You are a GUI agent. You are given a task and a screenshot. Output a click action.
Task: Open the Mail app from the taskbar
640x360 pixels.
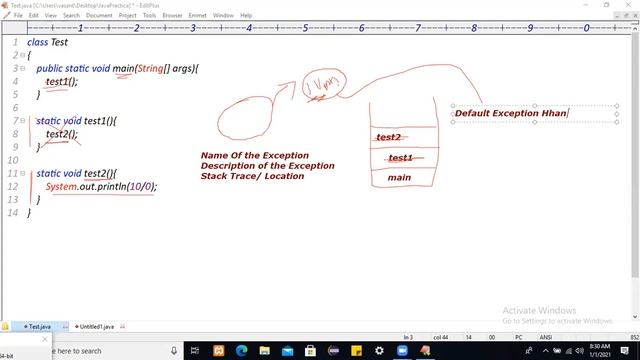pyautogui.click(x=287, y=351)
